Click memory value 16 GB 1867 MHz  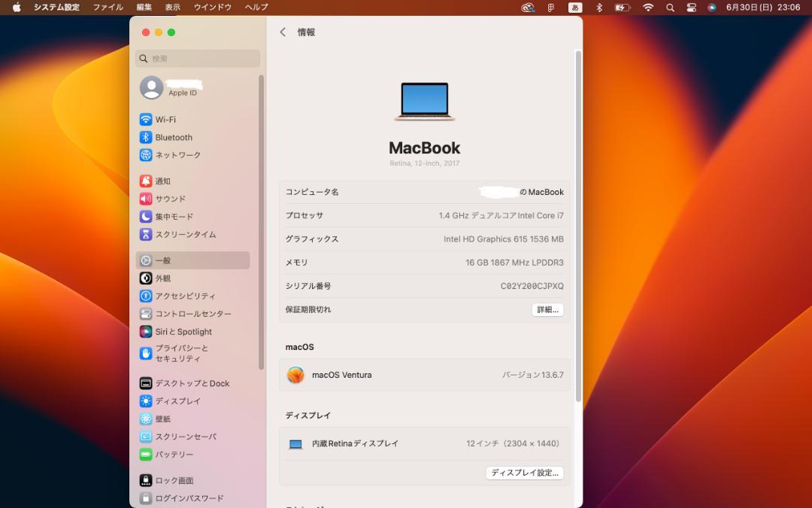(514, 263)
